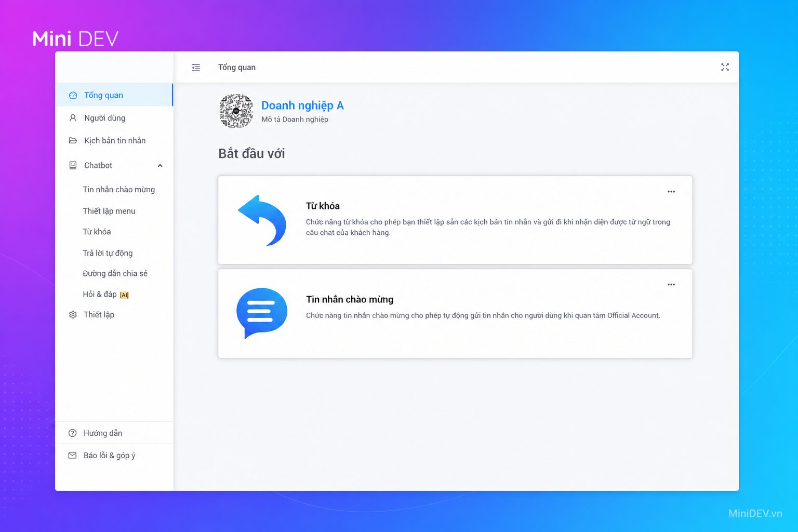The height and width of the screenshot is (532, 798).
Task: Open Hỏi & đáp submenu item
Action: coord(100,294)
